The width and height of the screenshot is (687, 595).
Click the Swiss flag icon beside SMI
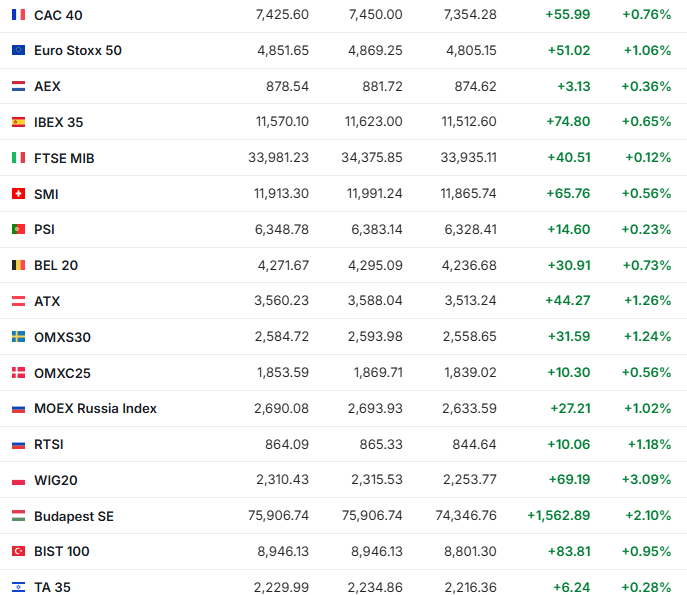tap(18, 194)
